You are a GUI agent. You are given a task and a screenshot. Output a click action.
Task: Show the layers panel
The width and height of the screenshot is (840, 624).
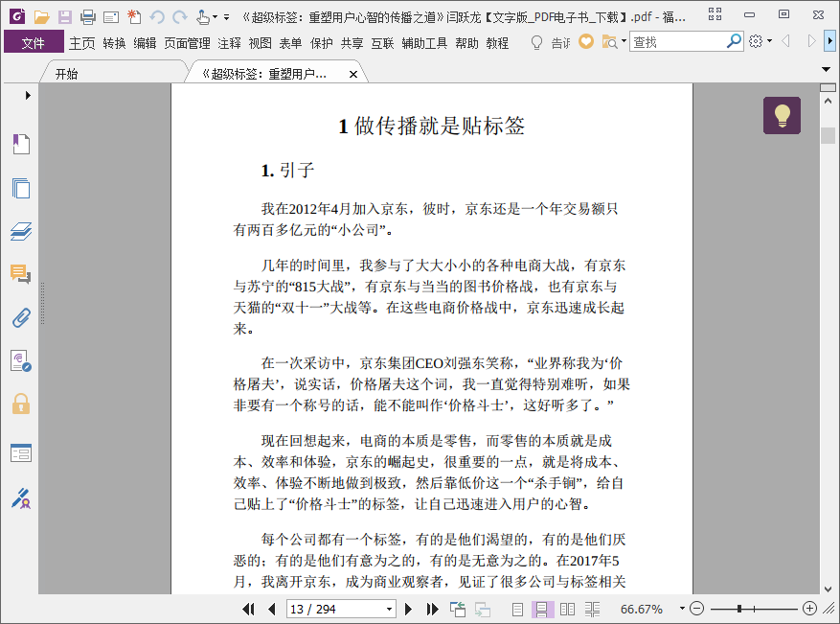[21, 232]
